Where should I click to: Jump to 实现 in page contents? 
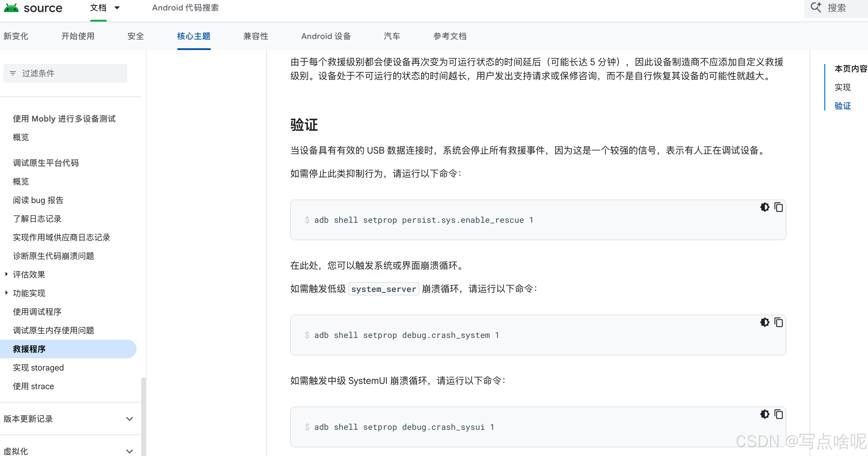click(x=842, y=87)
